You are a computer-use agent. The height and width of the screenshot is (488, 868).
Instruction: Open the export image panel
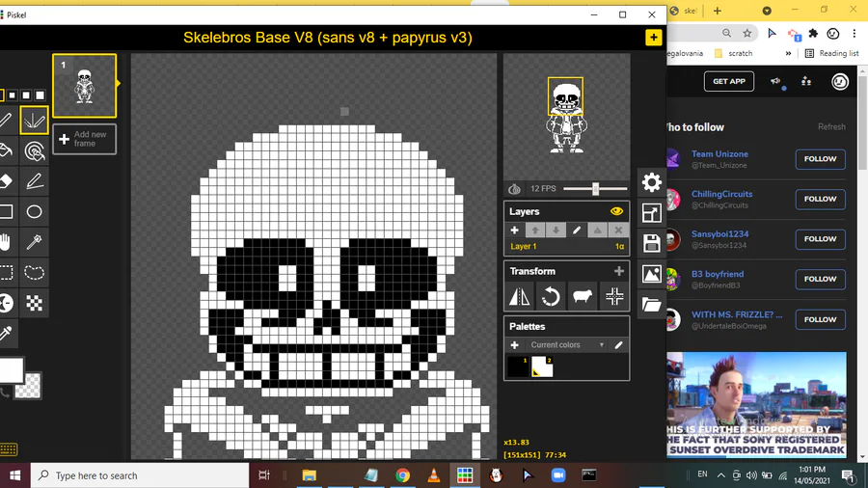[x=652, y=273]
